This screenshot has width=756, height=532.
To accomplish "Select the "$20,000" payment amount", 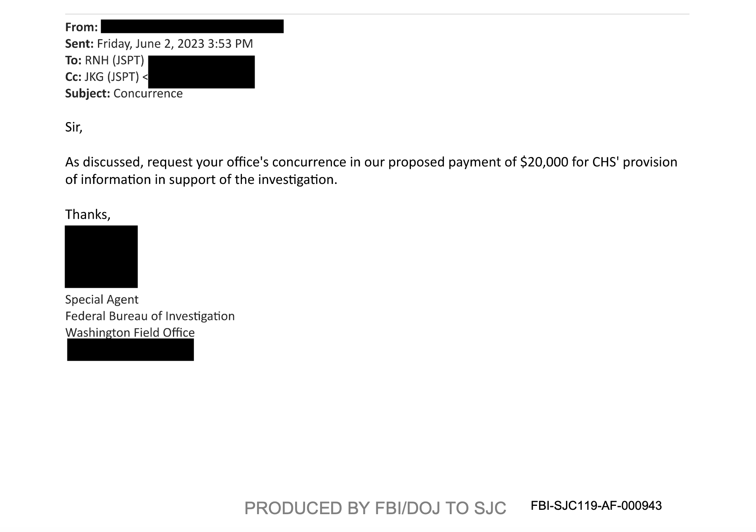I will [544, 162].
